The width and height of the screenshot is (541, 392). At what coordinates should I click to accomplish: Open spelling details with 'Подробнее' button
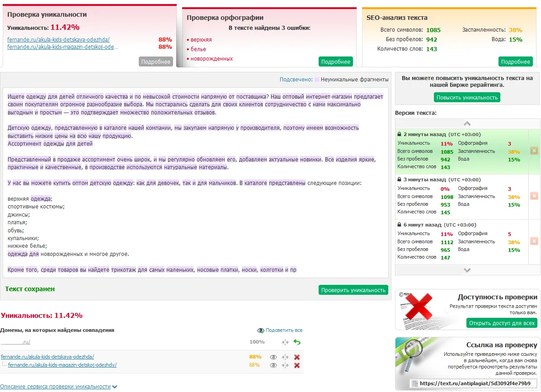coord(336,62)
